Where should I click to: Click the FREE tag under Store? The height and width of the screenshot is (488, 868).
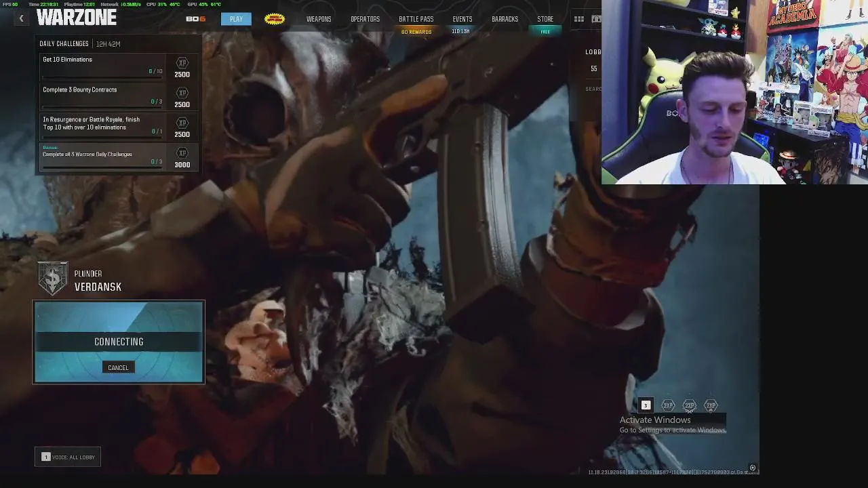pos(545,31)
